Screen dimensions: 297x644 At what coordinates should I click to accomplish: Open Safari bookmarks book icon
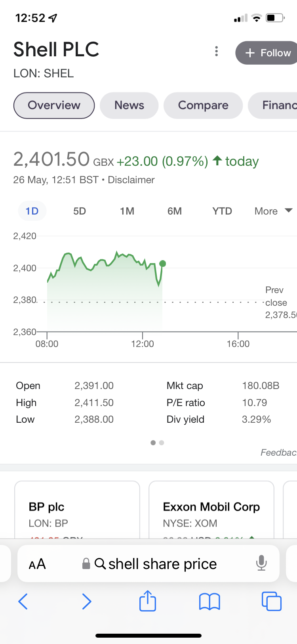tap(209, 601)
